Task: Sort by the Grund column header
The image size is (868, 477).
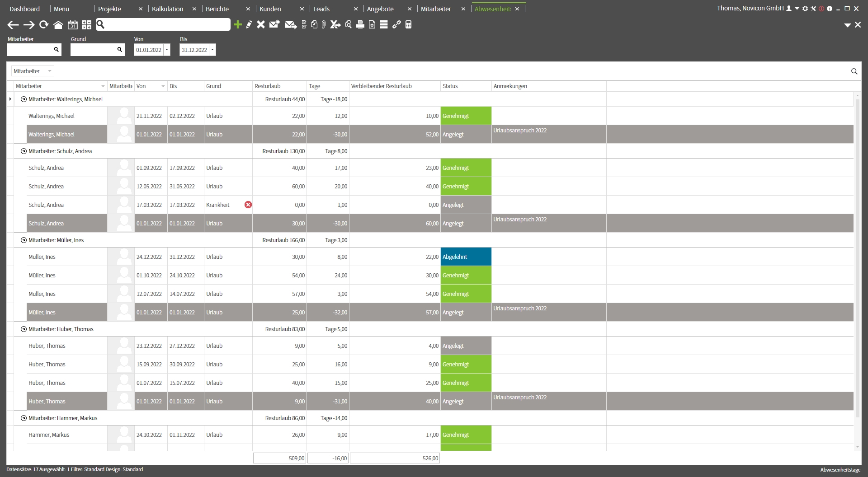Action: coord(228,86)
